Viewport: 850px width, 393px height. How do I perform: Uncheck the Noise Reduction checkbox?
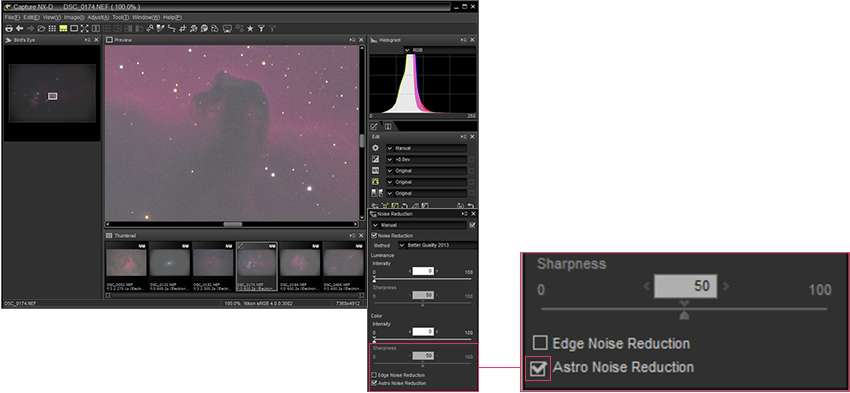coord(374,236)
